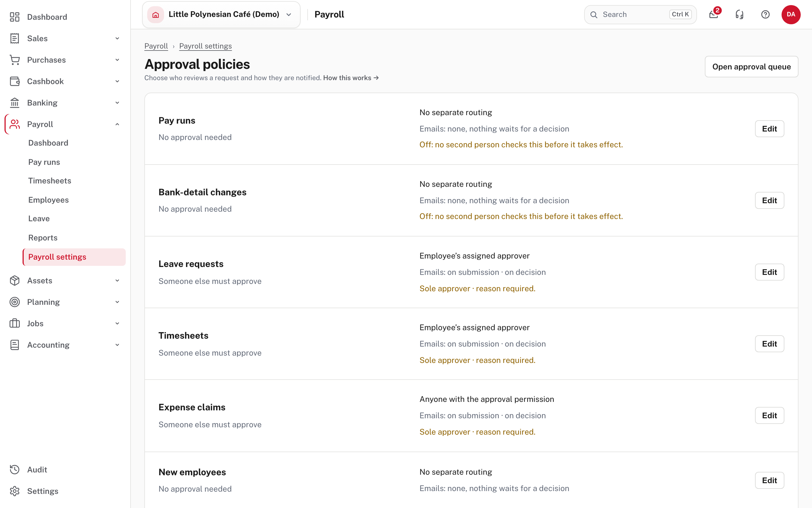Edit the Pay runs approval policy

click(769, 129)
